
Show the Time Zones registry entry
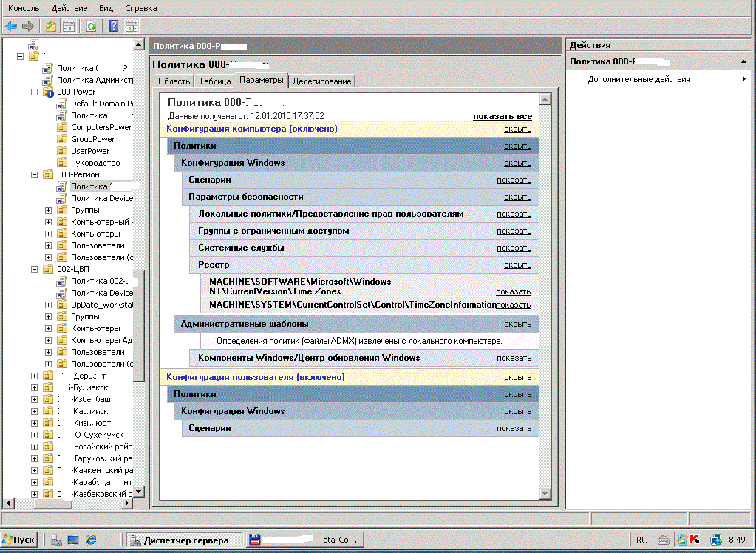click(514, 291)
